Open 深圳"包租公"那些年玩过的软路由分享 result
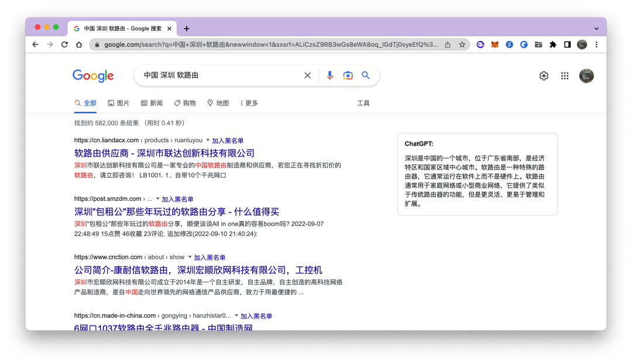The height and width of the screenshot is (364, 632). (x=177, y=212)
